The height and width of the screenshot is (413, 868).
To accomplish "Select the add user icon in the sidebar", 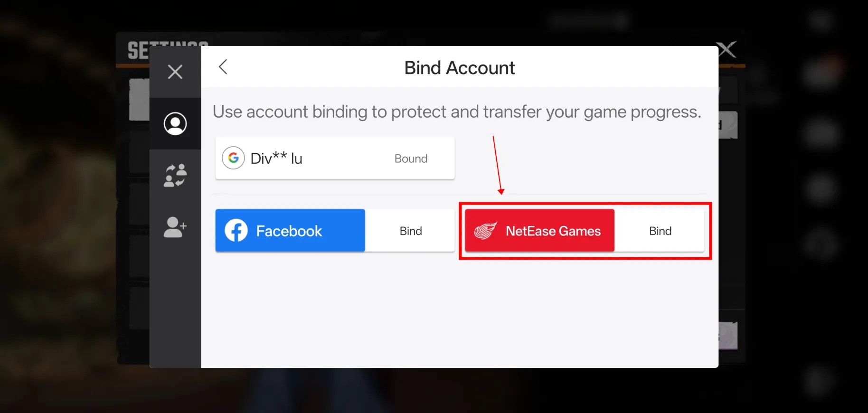I will 175,227.
